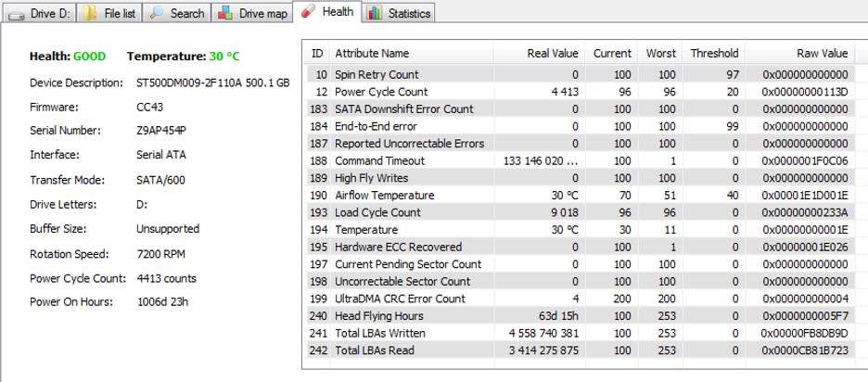Click the File list folder icon
Viewport: 868px width, 382px height.
coord(89,13)
